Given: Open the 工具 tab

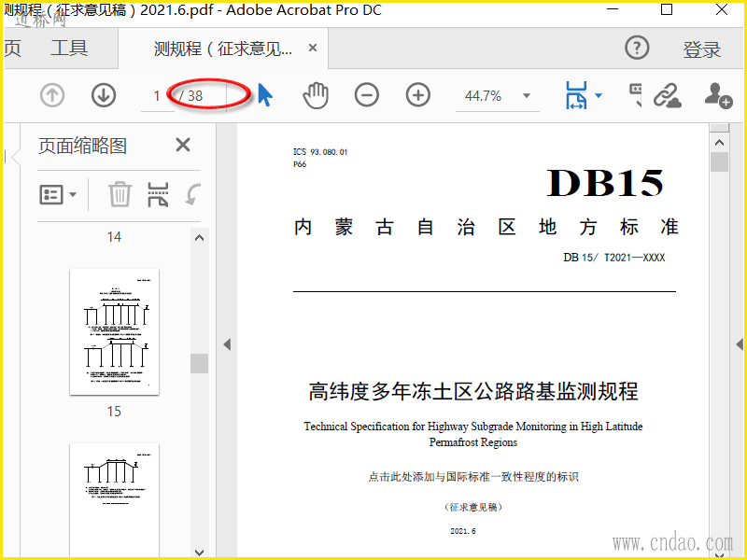Looking at the screenshot, I should tap(69, 49).
